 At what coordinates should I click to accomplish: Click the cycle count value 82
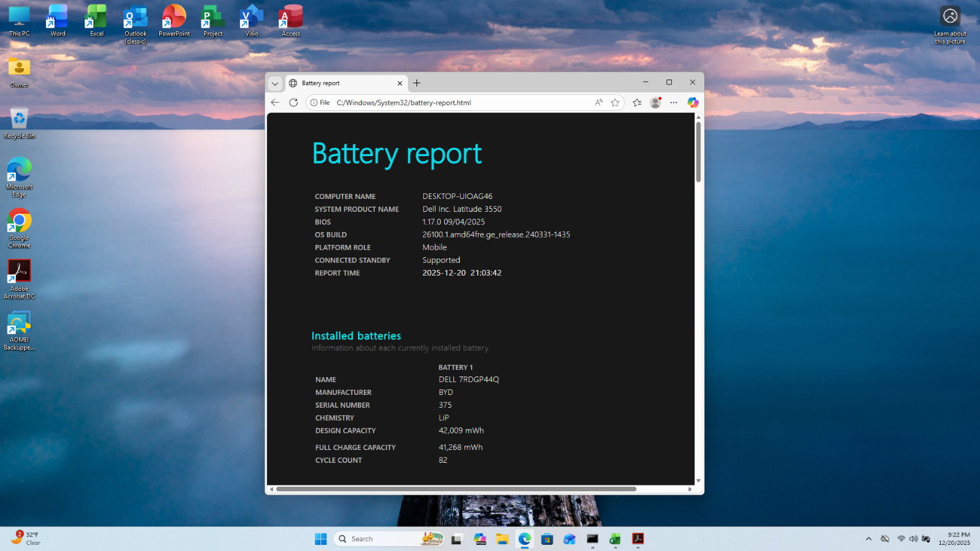(443, 460)
